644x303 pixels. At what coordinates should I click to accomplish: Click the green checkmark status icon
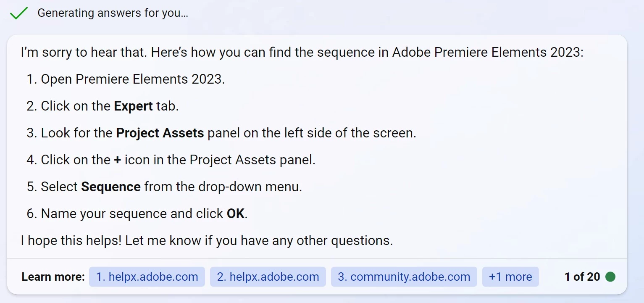click(18, 13)
